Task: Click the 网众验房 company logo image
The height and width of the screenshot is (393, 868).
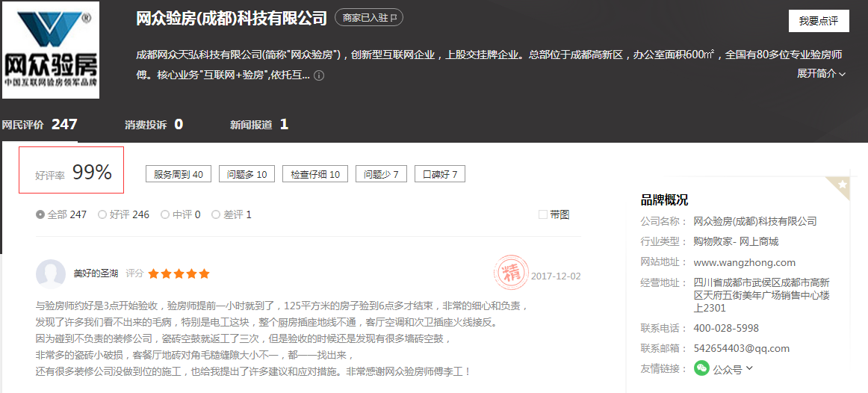Action: [51, 50]
